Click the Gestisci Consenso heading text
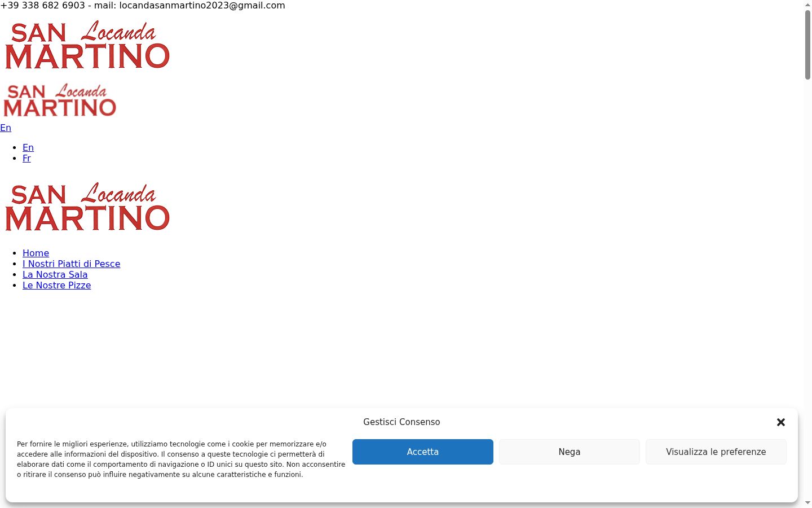Image resolution: width=812 pixels, height=508 pixels. (401, 422)
